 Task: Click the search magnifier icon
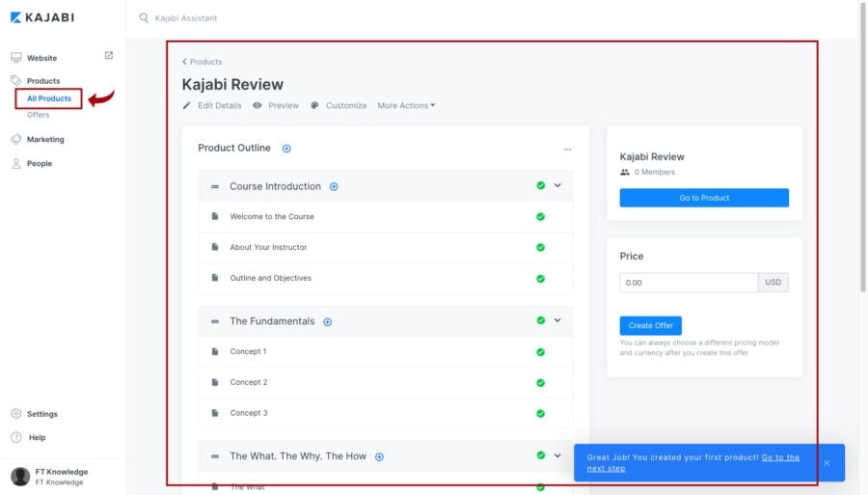144,17
